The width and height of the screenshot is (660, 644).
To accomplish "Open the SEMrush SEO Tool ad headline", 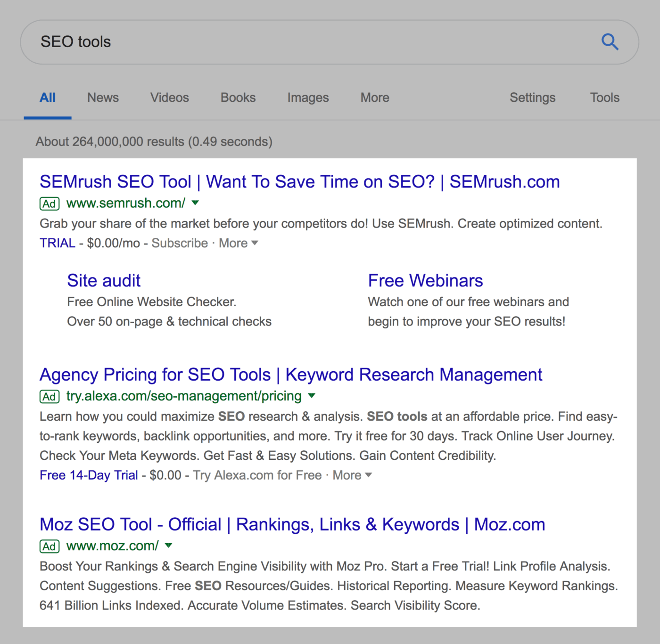I will [x=300, y=182].
